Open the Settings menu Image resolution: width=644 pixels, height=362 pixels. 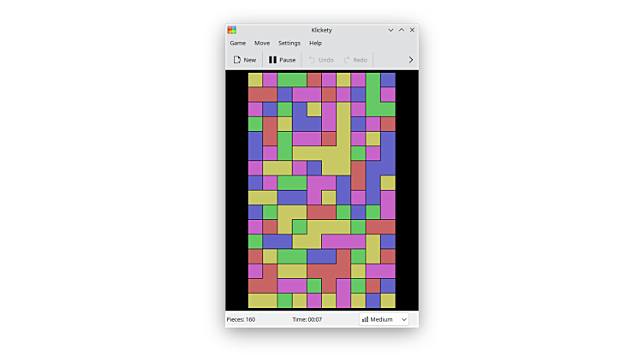pos(289,43)
